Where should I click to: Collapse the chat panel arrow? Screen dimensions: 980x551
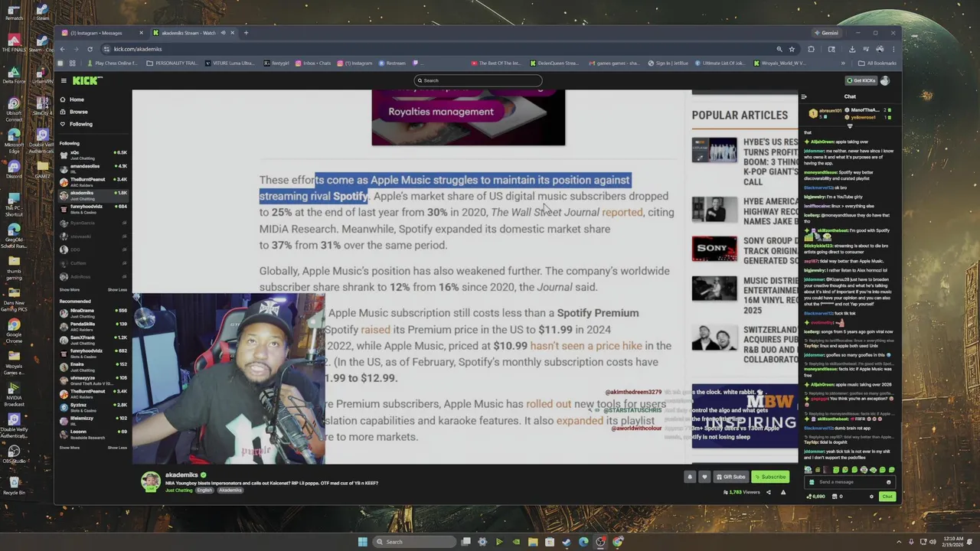(x=804, y=96)
